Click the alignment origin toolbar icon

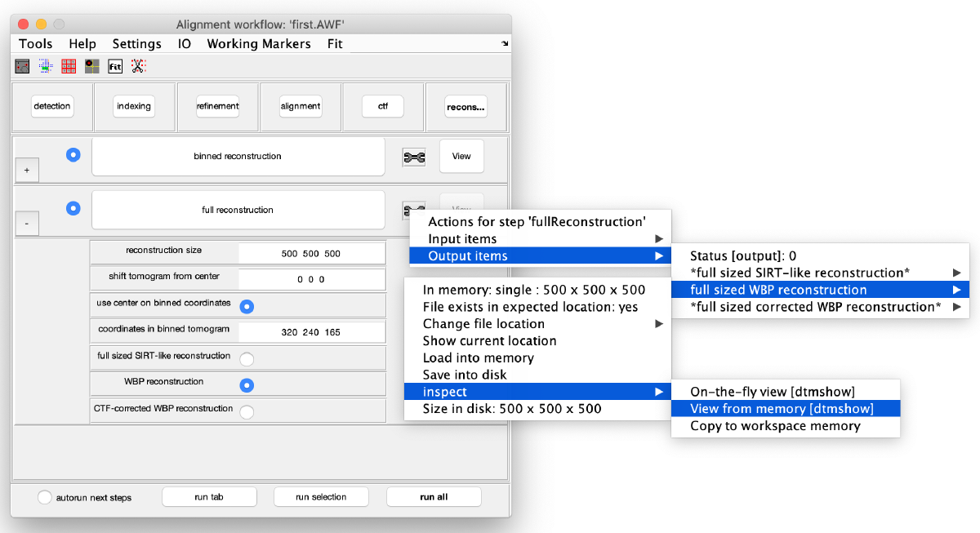click(x=91, y=65)
